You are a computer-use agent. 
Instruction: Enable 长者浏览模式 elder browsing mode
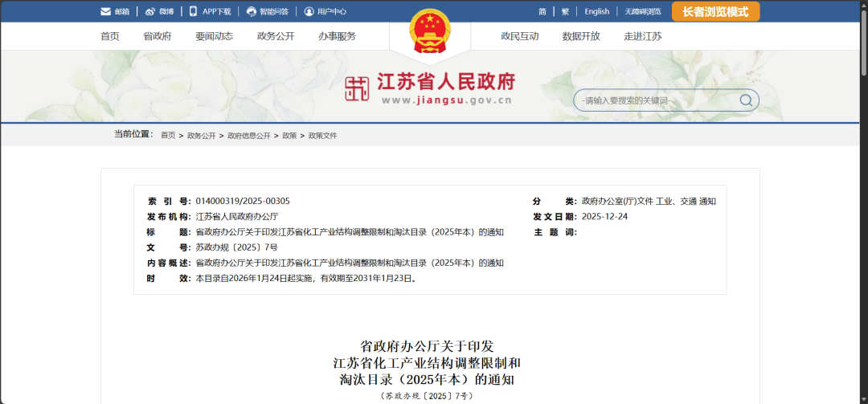tap(714, 11)
